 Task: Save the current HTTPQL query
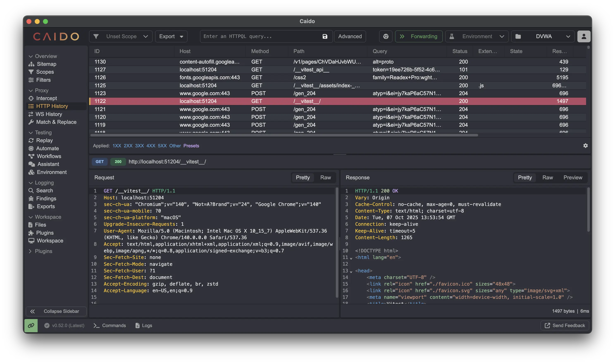[325, 36]
